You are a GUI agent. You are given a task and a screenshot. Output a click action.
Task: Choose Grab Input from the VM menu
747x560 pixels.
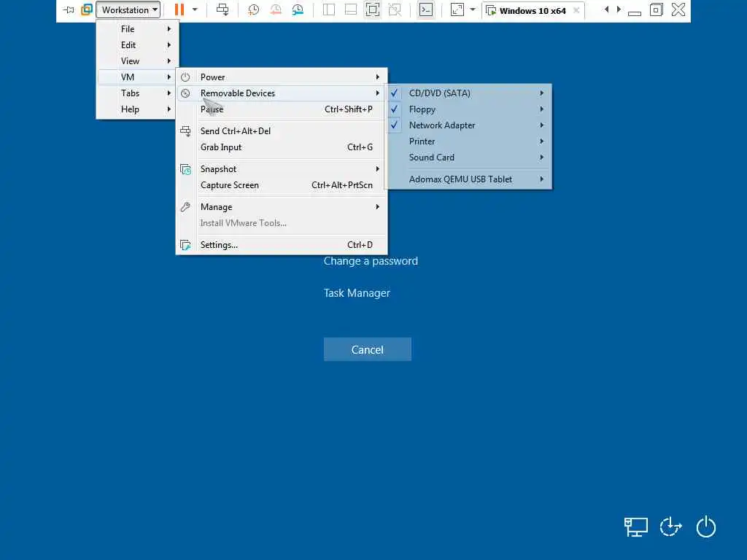[282, 147]
